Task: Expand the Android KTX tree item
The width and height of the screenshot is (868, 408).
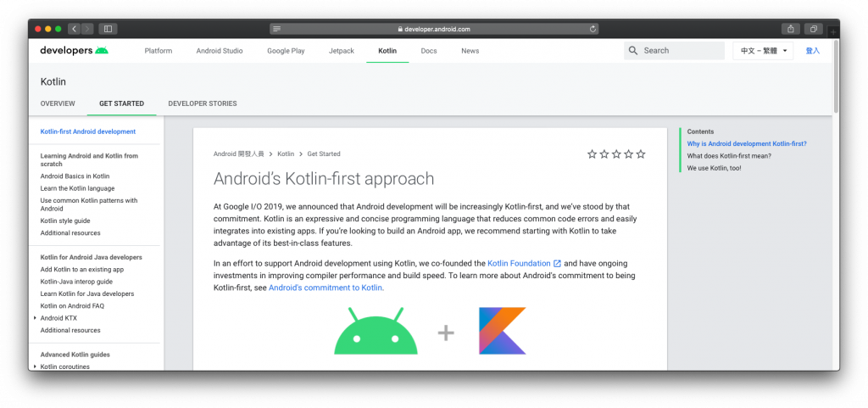Action: click(x=35, y=318)
